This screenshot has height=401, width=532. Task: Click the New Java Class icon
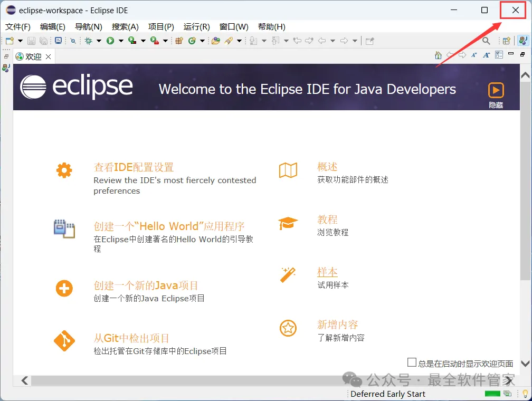(192, 41)
